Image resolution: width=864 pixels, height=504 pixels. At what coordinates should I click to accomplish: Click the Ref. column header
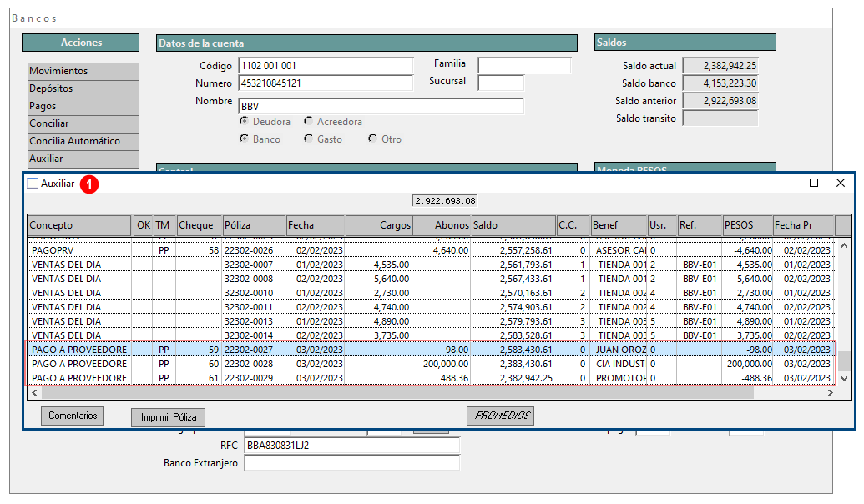click(x=700, y=225)
